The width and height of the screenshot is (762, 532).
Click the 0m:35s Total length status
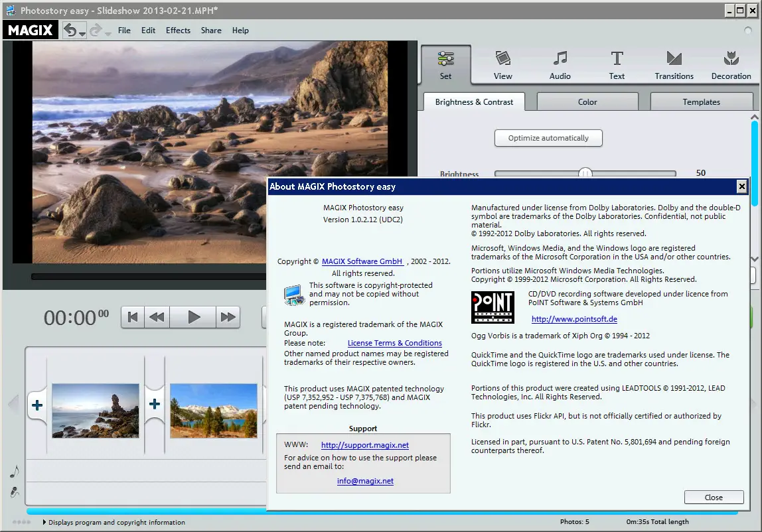(657, 522)
